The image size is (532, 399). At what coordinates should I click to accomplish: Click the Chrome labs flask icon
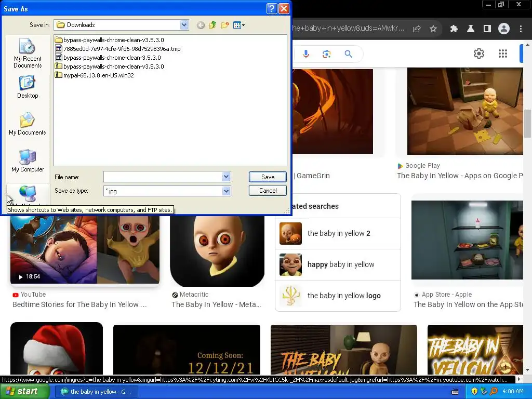coord(470,29)
